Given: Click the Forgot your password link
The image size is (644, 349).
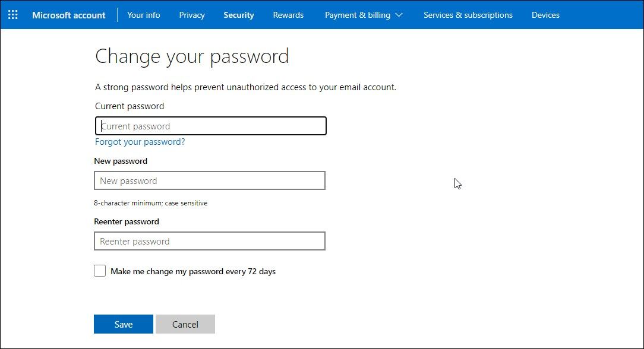Looking at the screenshot, I should pos(140,142).
